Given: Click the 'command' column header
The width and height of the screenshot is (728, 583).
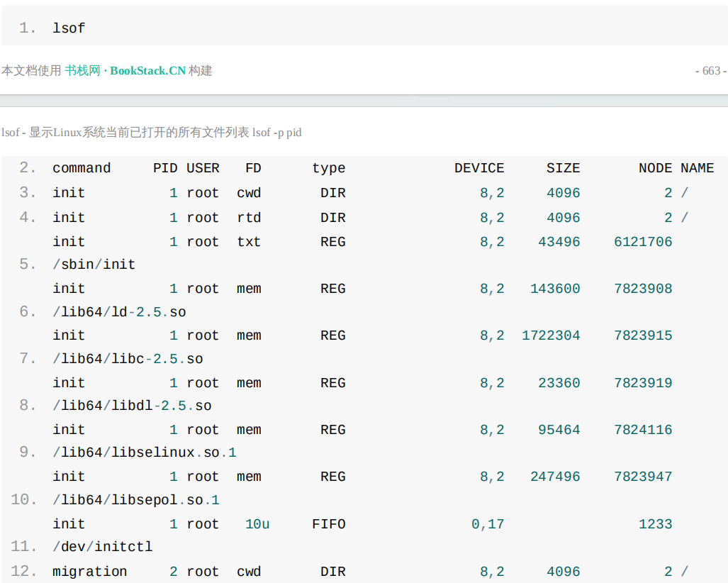Looking at the screenshot, I should (82, 168).
